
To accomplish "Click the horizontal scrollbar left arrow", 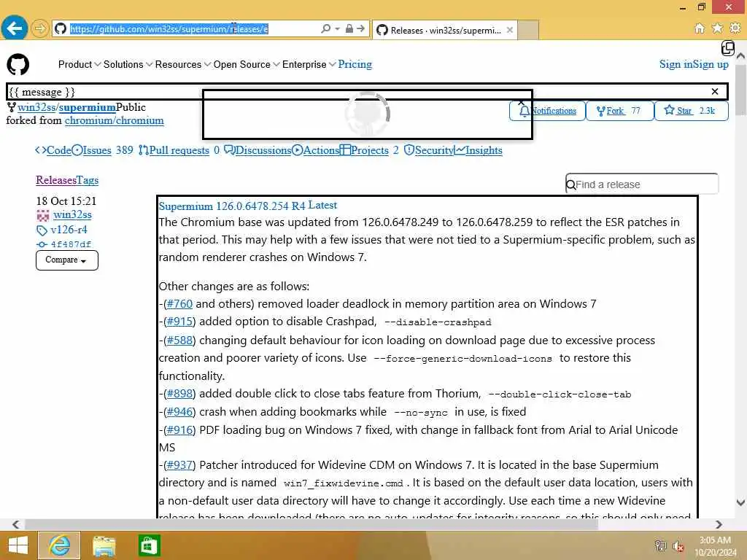I will click(x=16, y=524).
